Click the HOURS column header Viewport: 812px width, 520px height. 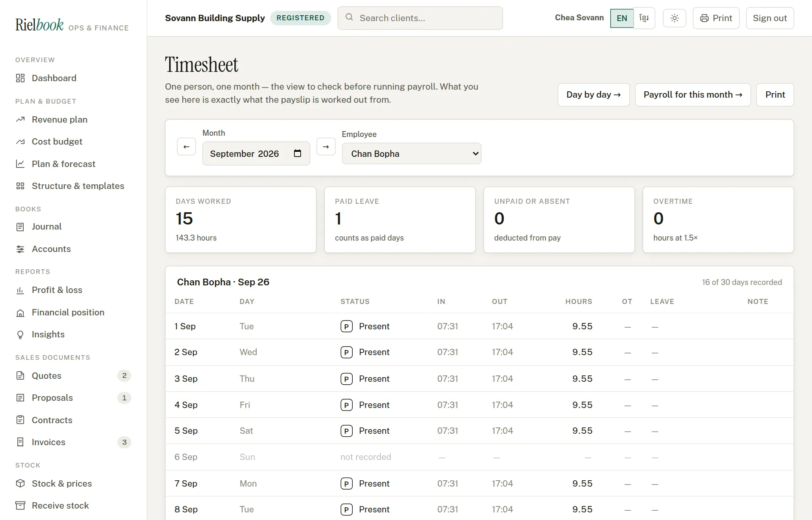[579, 302]
